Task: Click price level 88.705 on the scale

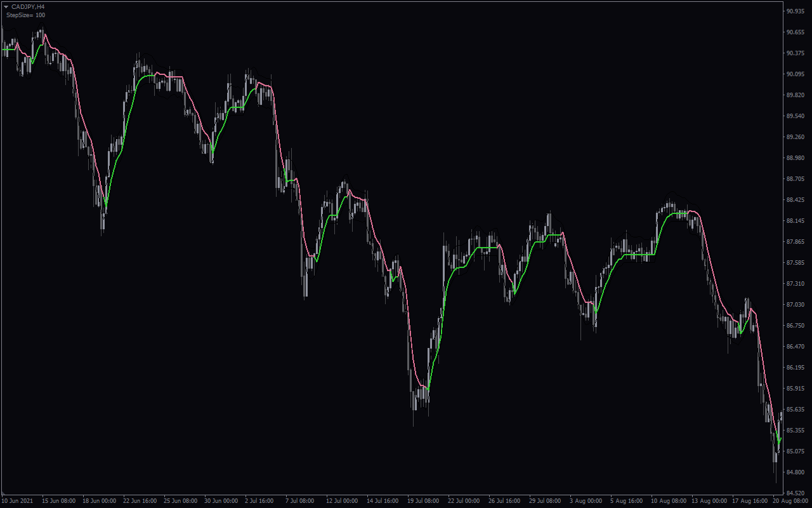Action: coord(796,179)
